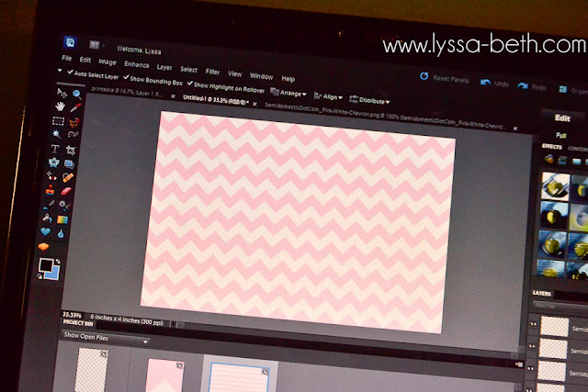The width and height of the screenshot is (588, 392).
Task: Select the Cookie Cutter star tool
Action: [53, 162]
